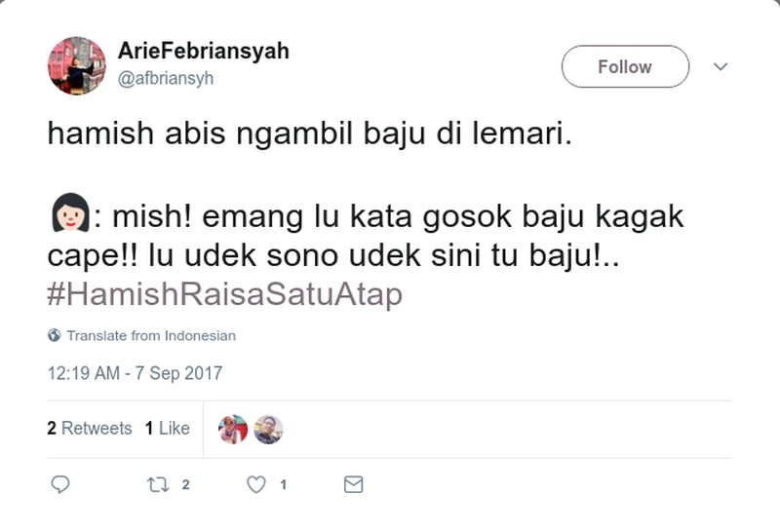Open the ArieFebriansyah display name link
The width and height of the screenshot is (780, 532).
click(x=203, y=52)
